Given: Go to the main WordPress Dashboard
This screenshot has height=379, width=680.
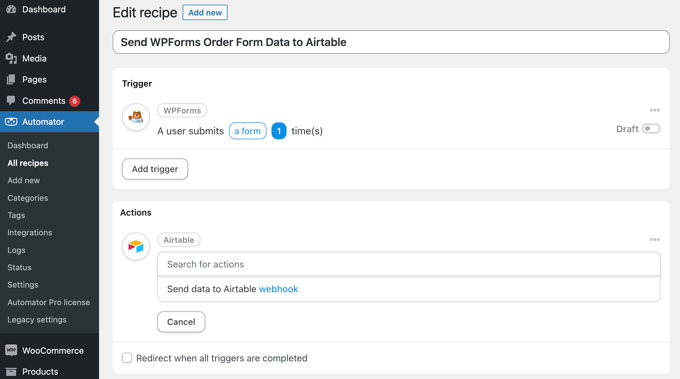Looking at the screenshot, I should pos(44,9).
